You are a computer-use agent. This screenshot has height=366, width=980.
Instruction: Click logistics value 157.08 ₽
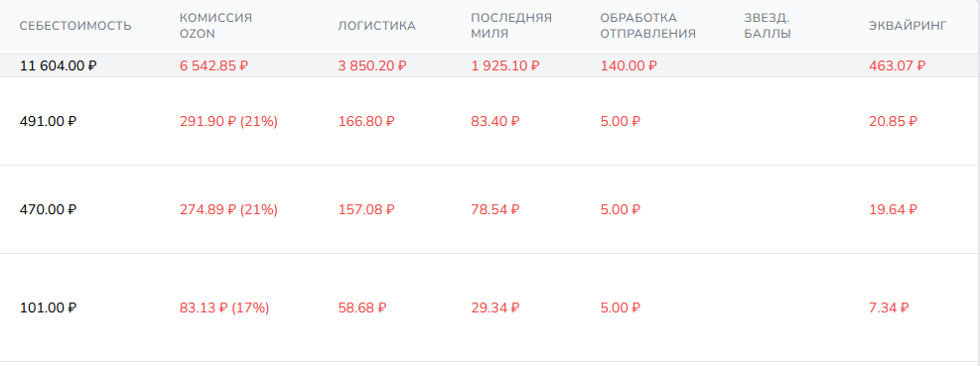point(366,209)
